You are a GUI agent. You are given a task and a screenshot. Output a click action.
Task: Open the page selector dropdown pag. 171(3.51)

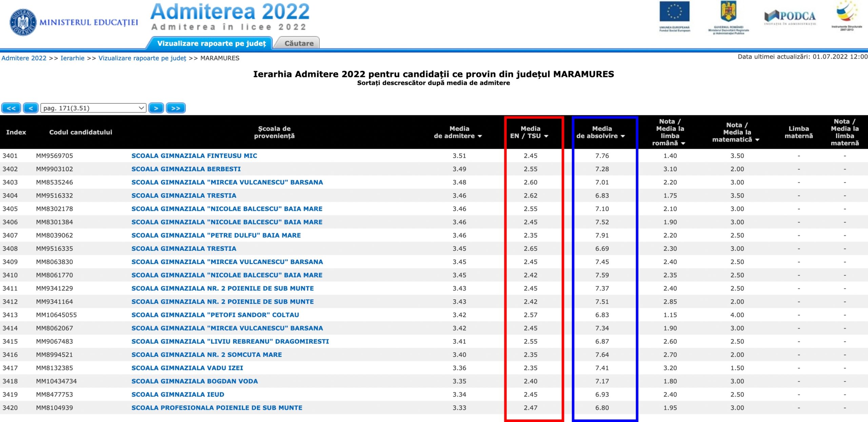point(93,108)
